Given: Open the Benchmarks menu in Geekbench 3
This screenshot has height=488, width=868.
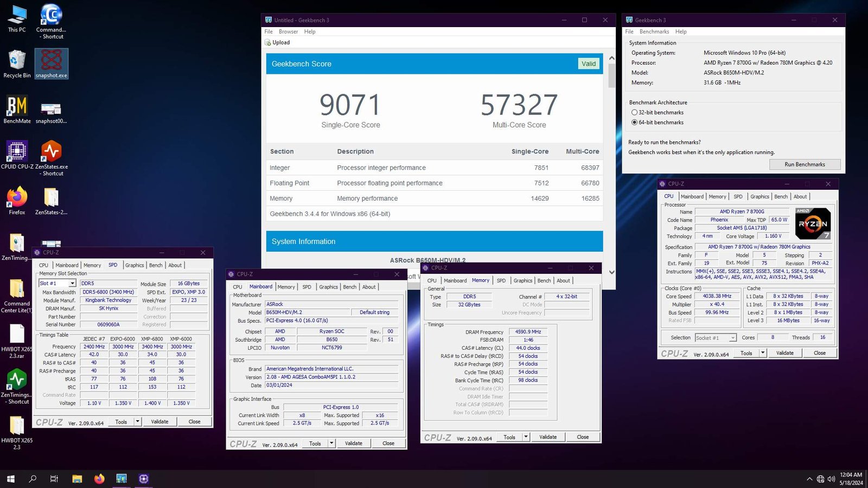Looking at the screenshot, I should pyautogui.click(x=654, y=31).
